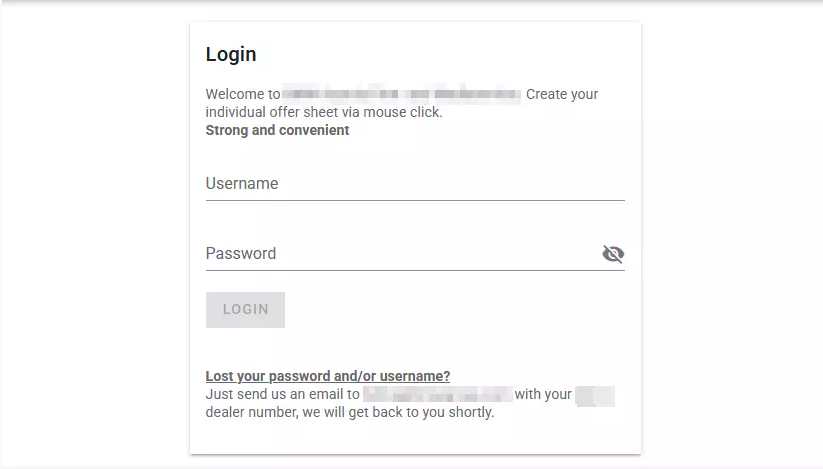
Task: Open 'Lost your password and/or username?' link
Action: (328, 376)
